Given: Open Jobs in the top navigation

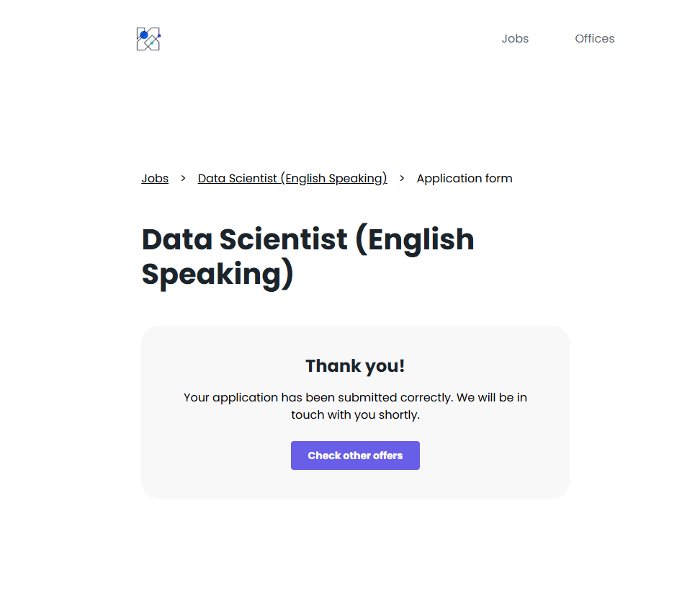Looking at the screenshot, I should click(515, 39).
